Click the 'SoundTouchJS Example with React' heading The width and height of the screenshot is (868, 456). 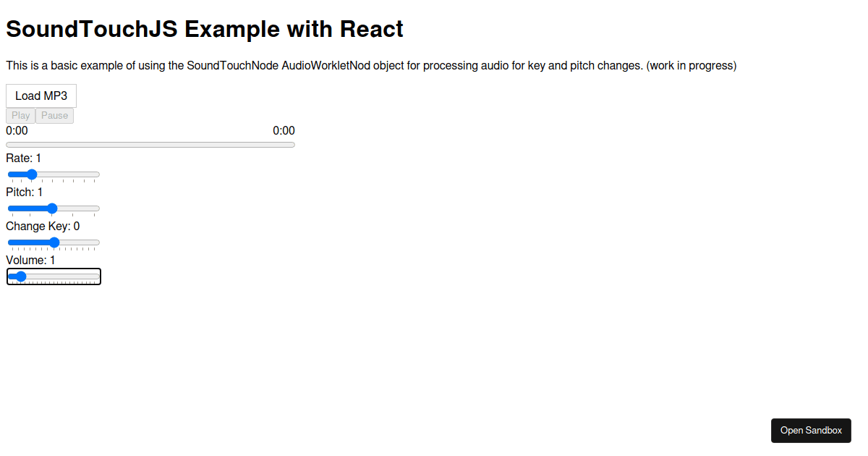(204, 29)
